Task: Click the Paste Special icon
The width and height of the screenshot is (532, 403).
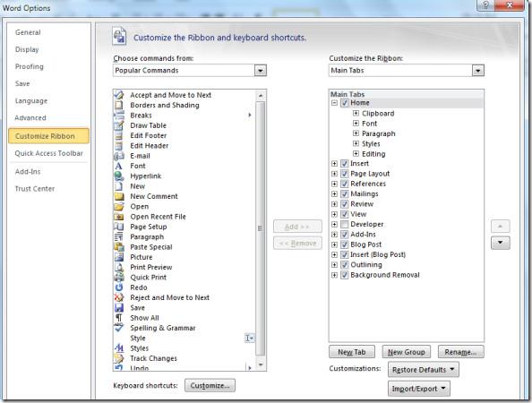Action: pyautogui.click(x=119, y=247)
